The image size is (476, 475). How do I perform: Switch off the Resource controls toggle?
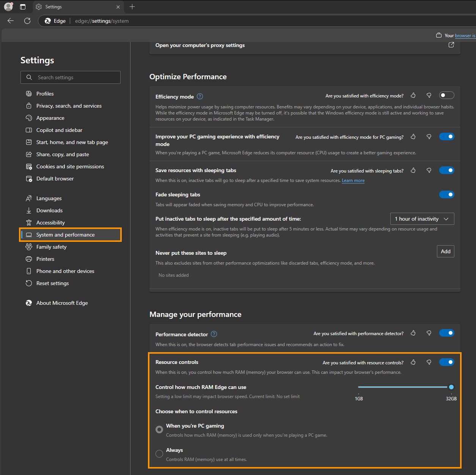[446, 362]
